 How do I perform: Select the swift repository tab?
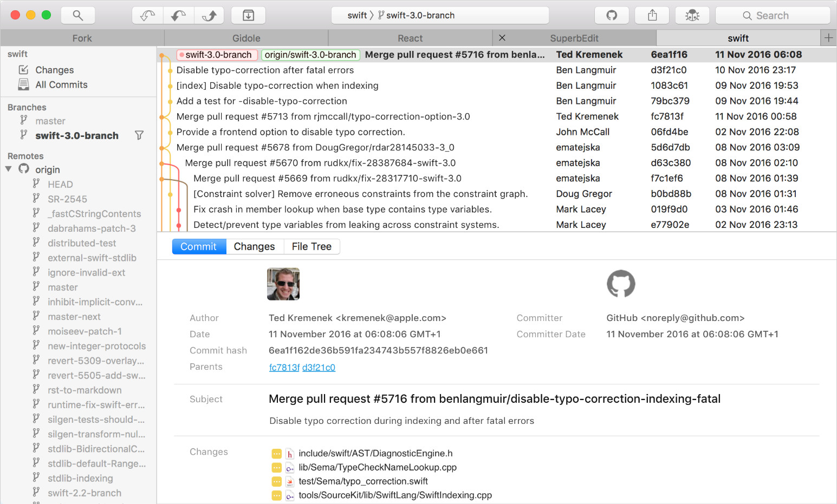coord(738,38)
